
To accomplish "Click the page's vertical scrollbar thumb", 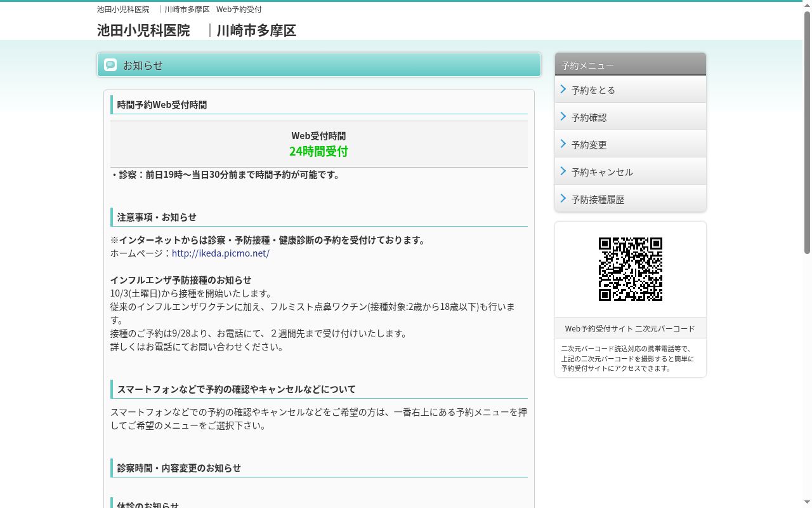I will coord(807,132).
